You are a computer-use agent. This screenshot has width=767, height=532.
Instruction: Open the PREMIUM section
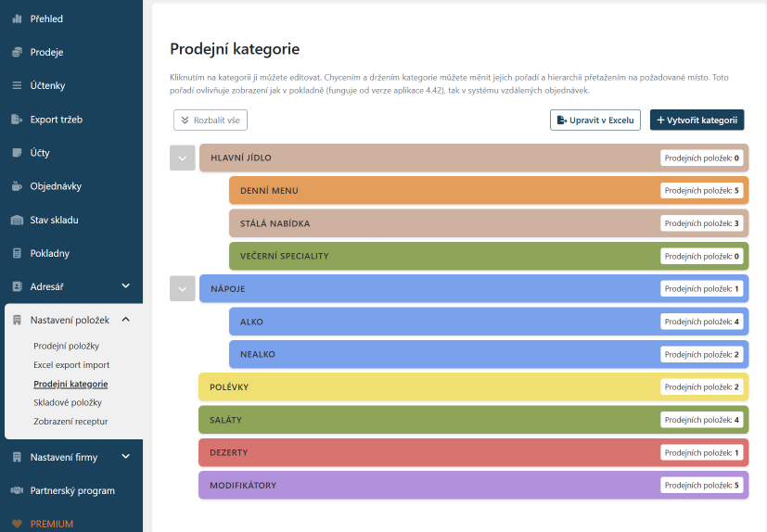[52, 524]
